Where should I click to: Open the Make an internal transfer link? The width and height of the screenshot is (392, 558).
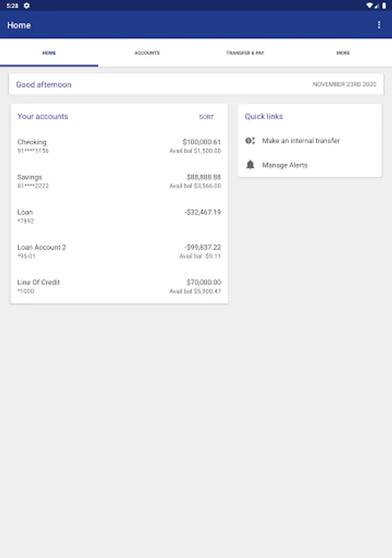tap(301, 141)
